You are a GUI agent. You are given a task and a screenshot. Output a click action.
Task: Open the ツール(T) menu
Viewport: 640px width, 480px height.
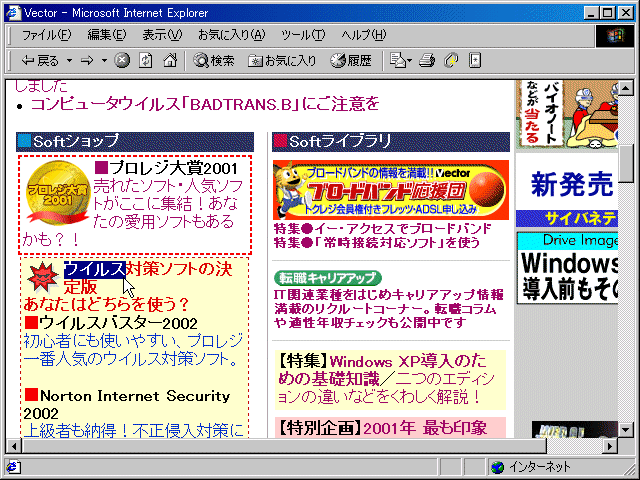(303, 35)
